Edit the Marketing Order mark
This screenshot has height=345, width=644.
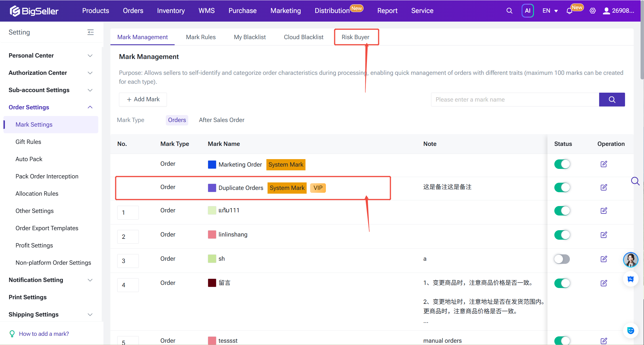(x=604, y=164)
